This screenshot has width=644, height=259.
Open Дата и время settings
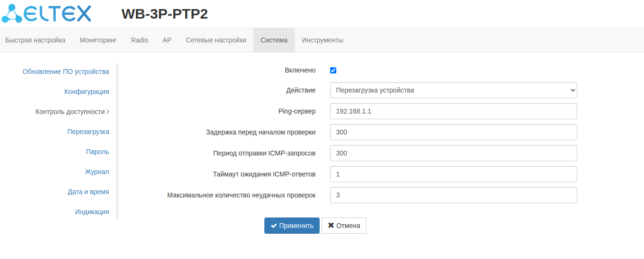(88, 192)
